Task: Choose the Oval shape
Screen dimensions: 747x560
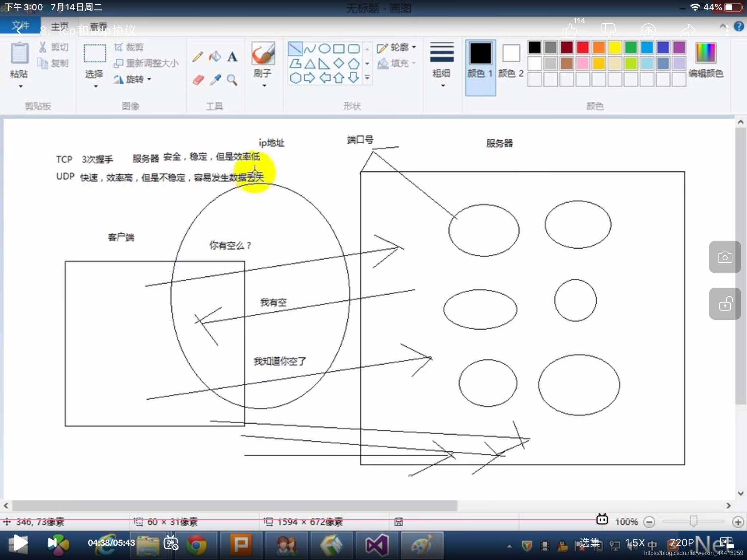Action: tap(324, 48)
